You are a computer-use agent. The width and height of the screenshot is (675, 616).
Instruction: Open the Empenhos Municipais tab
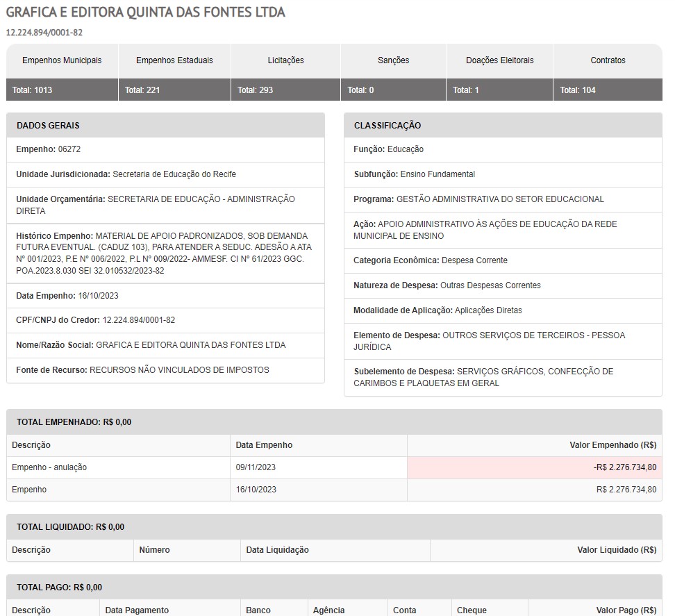coord(62,60)
